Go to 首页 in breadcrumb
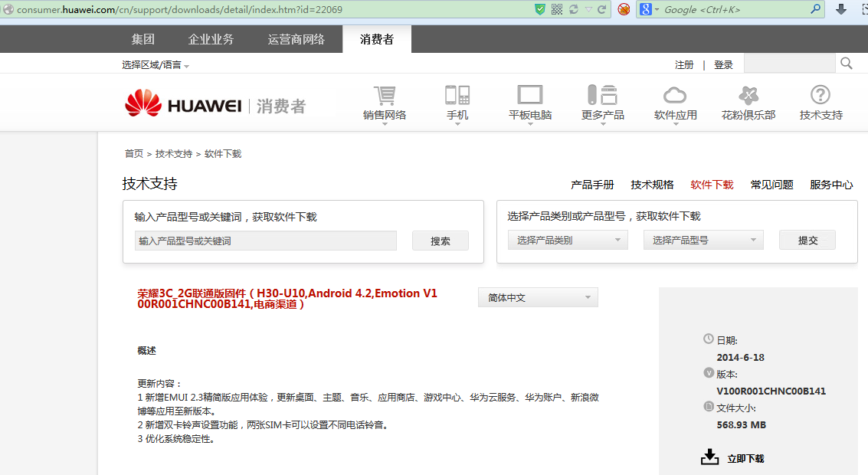The height and width of the screenshot is (475, 868). 134,153
